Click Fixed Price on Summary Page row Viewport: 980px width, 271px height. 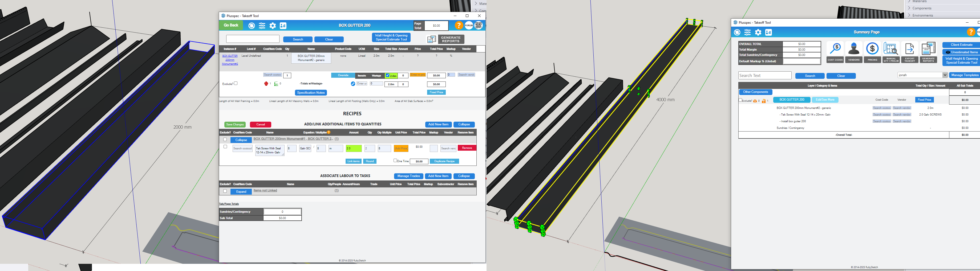click(925, 100)
